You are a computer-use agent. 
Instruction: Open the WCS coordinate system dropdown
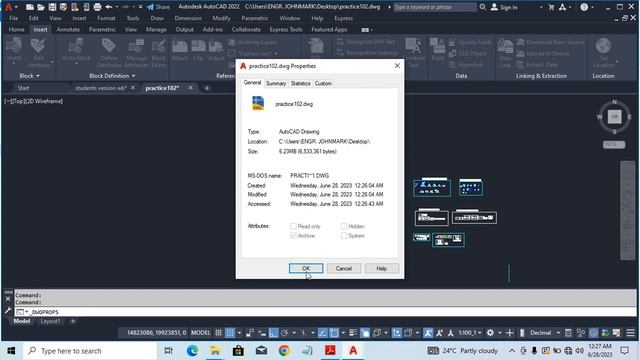pos(614,144)
